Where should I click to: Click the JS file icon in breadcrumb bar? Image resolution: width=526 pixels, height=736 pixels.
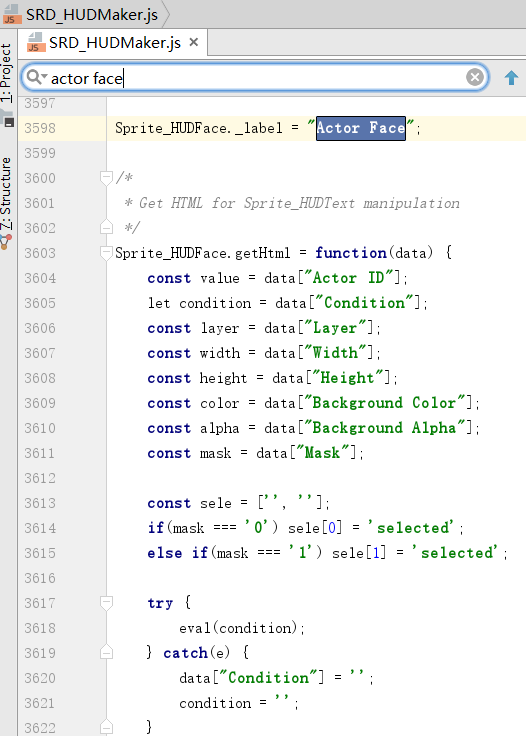point(11,14)
